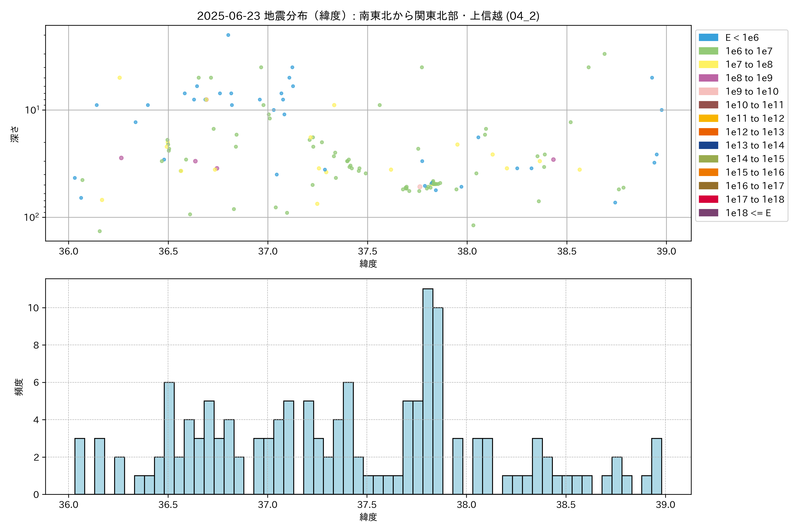The height and width of the screenshot is (532, 798).
Task: Click the navy 1e13 to 1e14 legend swatch
Action: pos(708,146)
